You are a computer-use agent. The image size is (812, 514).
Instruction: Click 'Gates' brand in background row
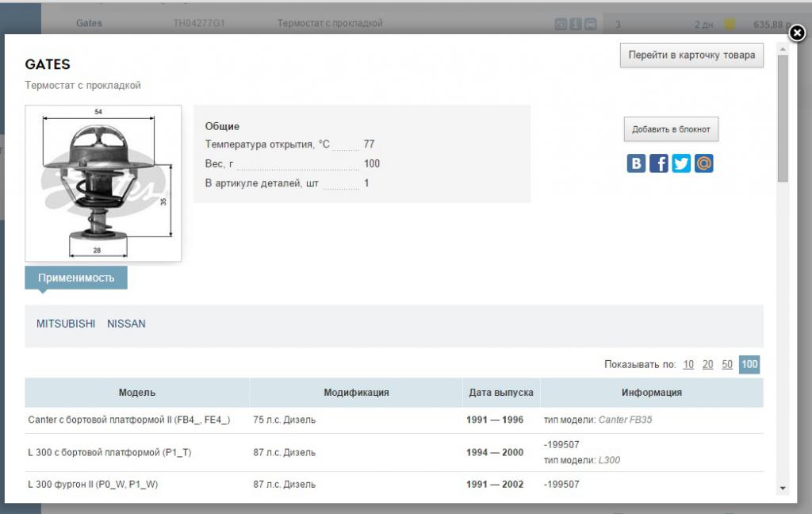89,23
